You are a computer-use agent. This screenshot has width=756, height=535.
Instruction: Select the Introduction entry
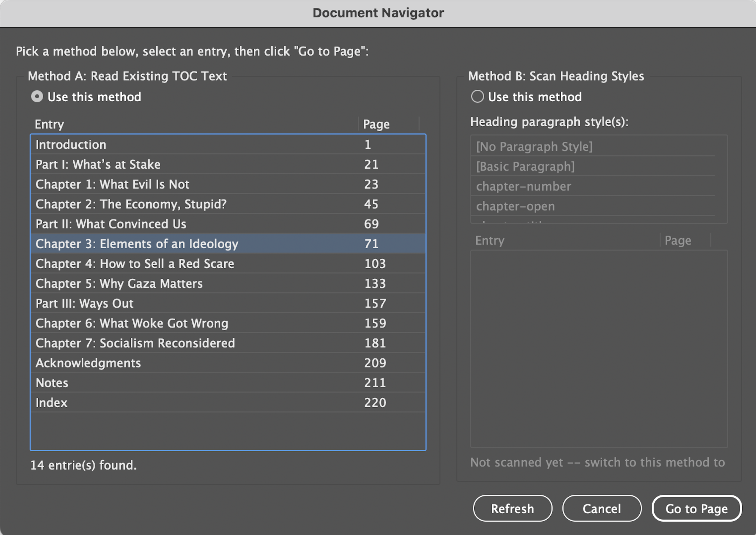coord(228,145)
